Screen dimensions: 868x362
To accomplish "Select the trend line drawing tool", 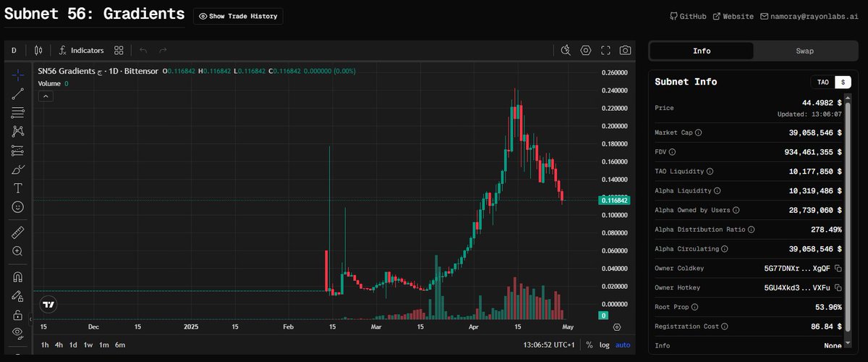I will 18,93.
